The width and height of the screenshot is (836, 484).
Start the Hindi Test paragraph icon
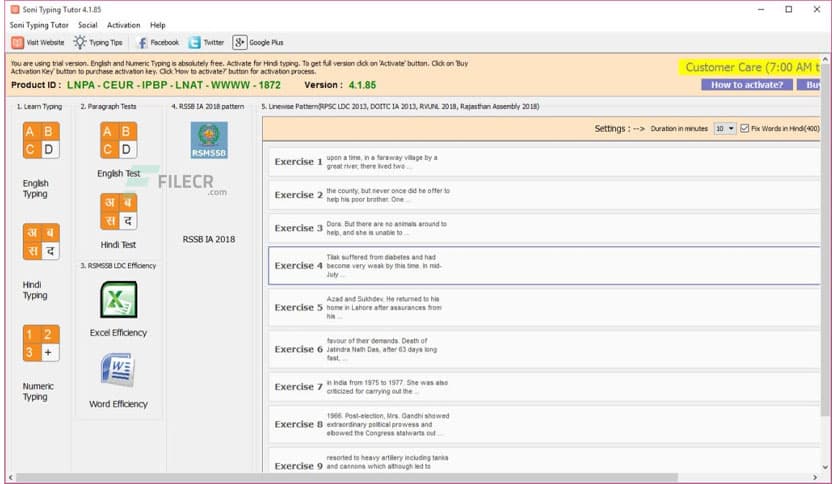click(118, 211)
